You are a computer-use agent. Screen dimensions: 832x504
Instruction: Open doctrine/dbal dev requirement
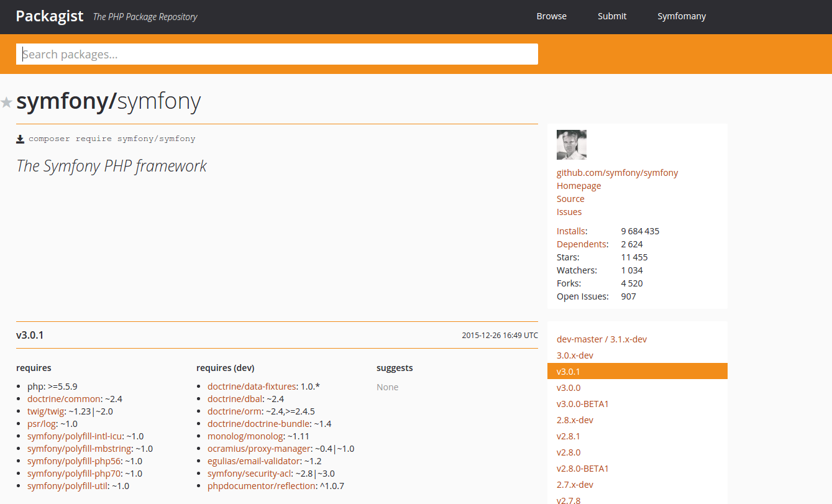[235, 399]
